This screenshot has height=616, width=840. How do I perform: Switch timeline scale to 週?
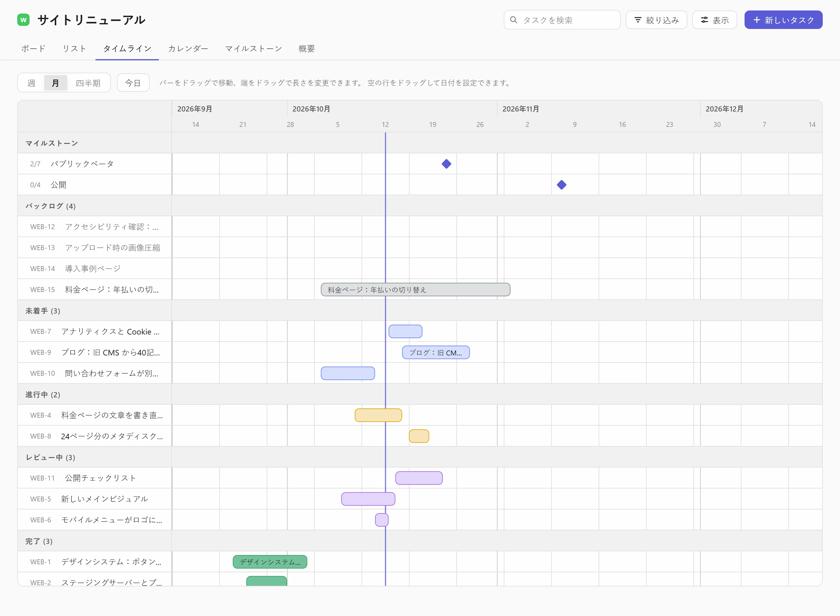(31, 83)
